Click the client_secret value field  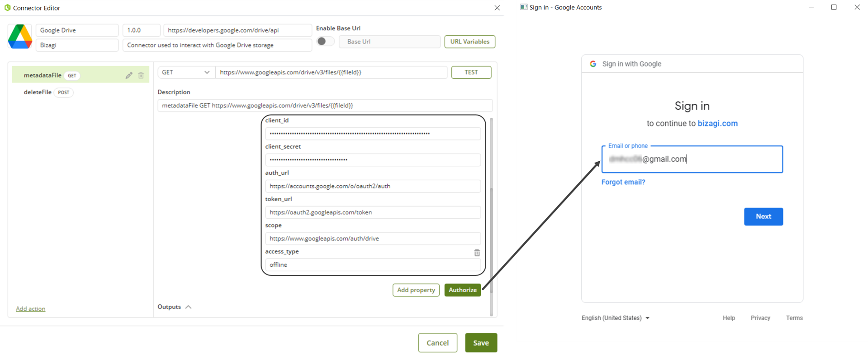click(x=373, y=160)
